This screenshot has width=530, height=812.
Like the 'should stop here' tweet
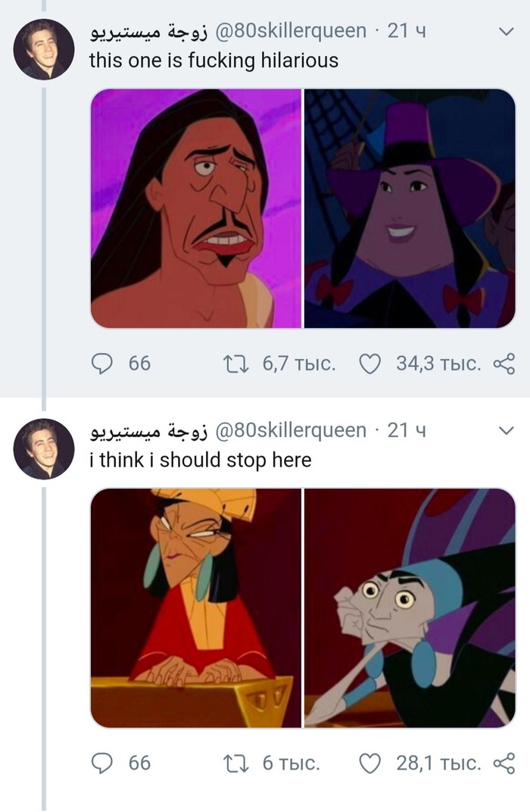(369, 763)
